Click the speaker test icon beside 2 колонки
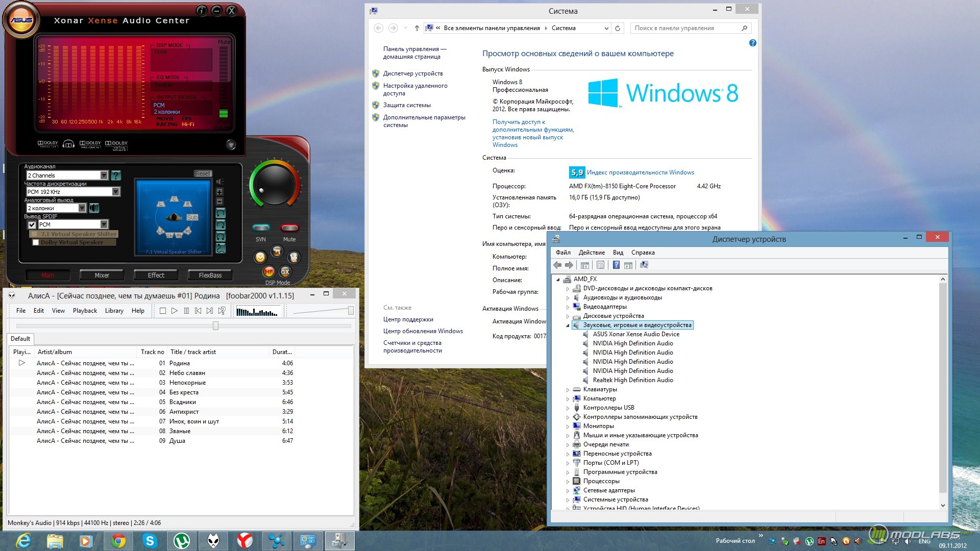 click(x=94, y=208)
